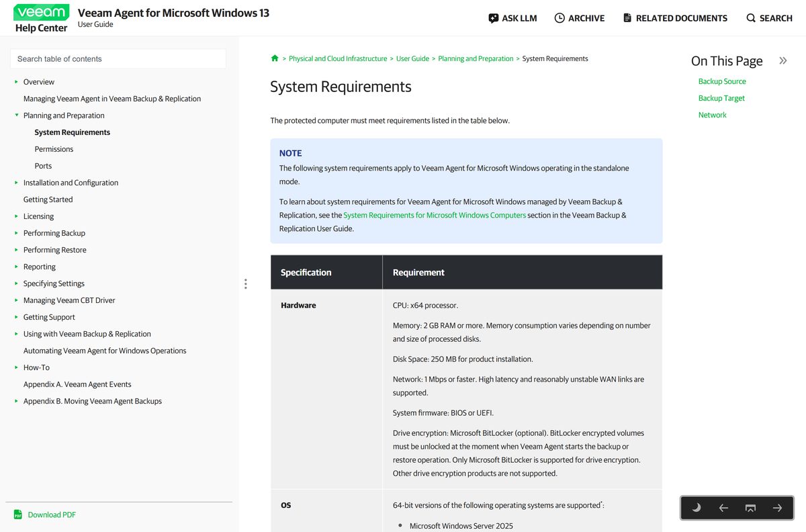Viewport: 806px width, 532px height.
Task: Expand the Performing Backup arrow
Action: (x=17, y=233)
